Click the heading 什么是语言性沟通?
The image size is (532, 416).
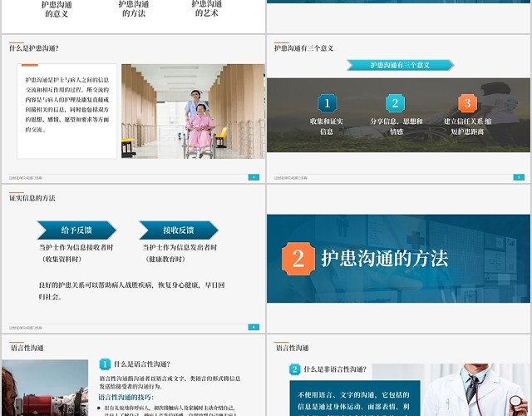[142, 364]
